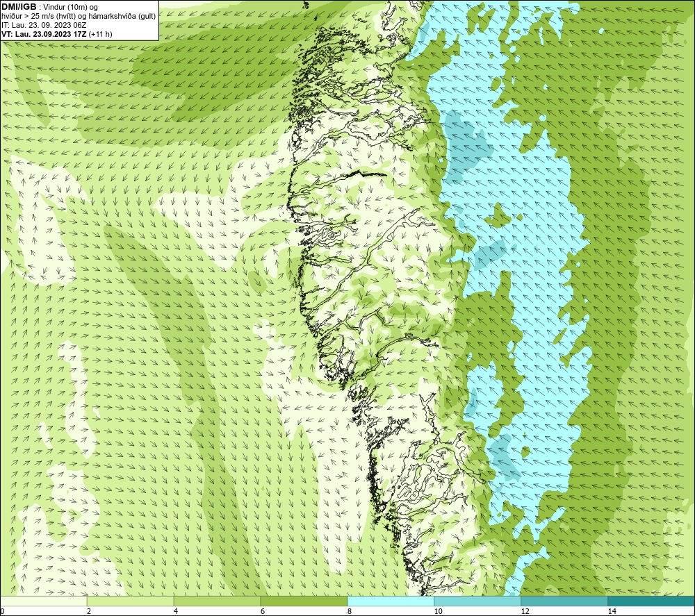The width and height of the screenshot is (695, 616).
Task: Click the 'VT: Lau. 23.09.2023 17Z' valid time
Action: 44,34
